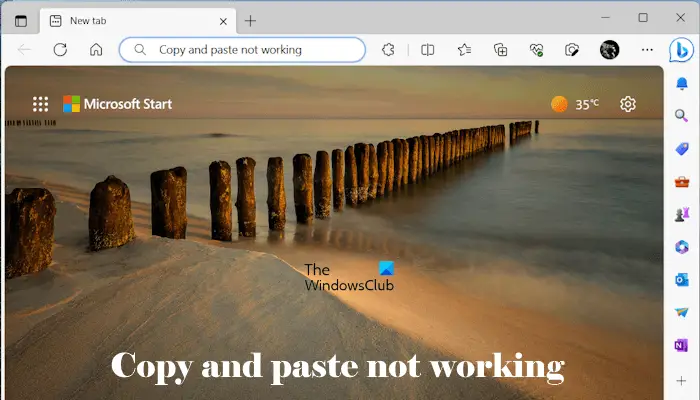
Task: Minimize the browser window
Action: point(605,17)
